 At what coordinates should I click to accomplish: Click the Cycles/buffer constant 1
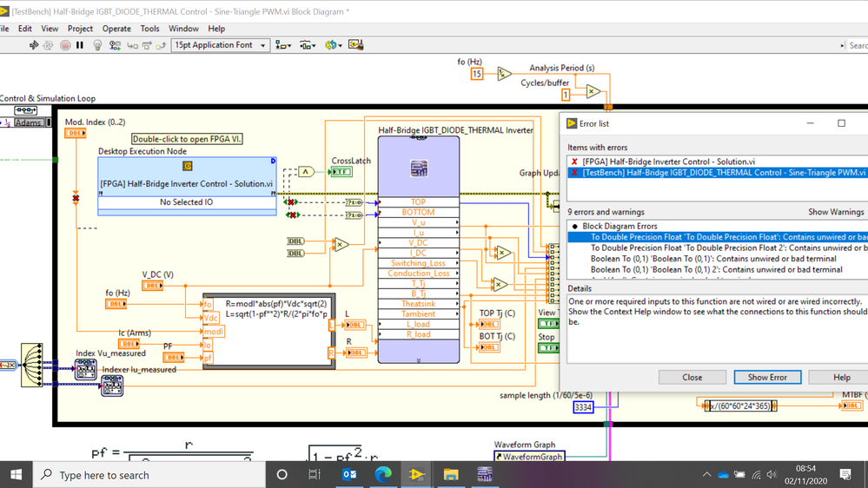(x=566, y=95)
